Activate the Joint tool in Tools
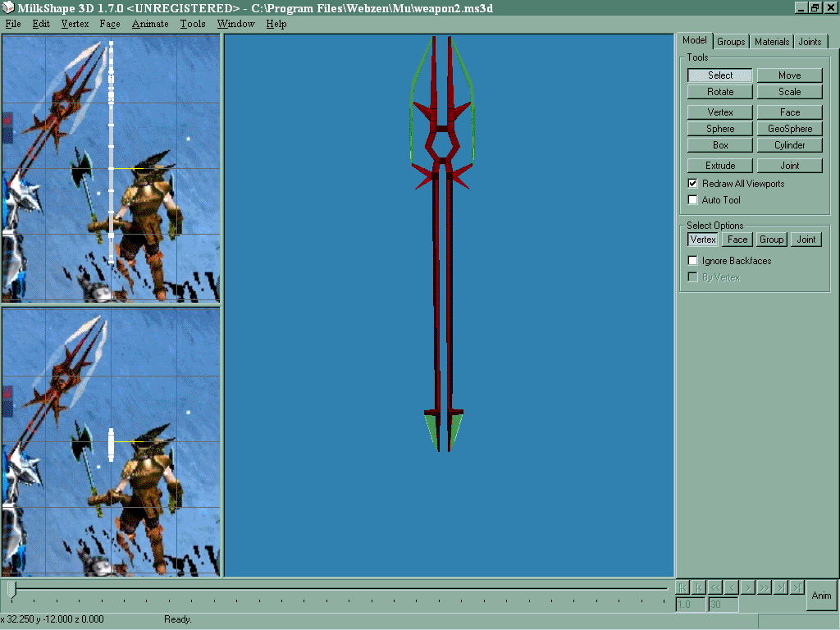Screen dimensions: 840x630 (x=790, y=166)
